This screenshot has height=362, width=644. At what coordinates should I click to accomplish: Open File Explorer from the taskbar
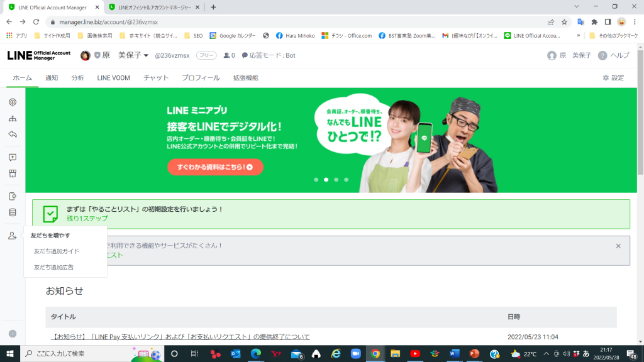[395, 354]
